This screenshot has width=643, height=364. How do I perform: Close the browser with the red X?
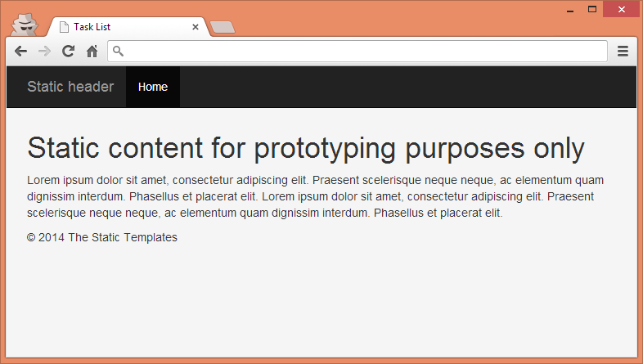[x=621, y=10]
